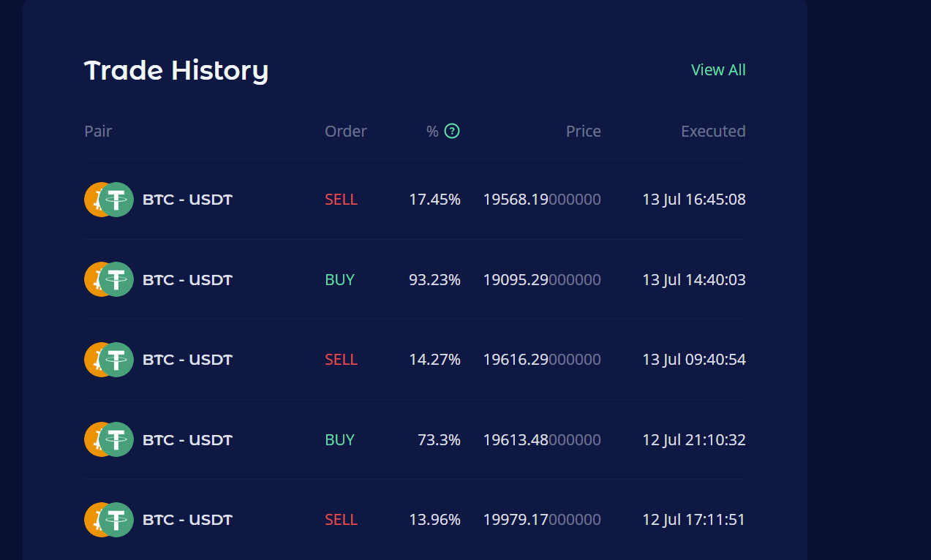The width and height of the screenshot is (931, 560).
Task: Click the BUY label at 21:10:32
Action: click(x=339, y=439)
